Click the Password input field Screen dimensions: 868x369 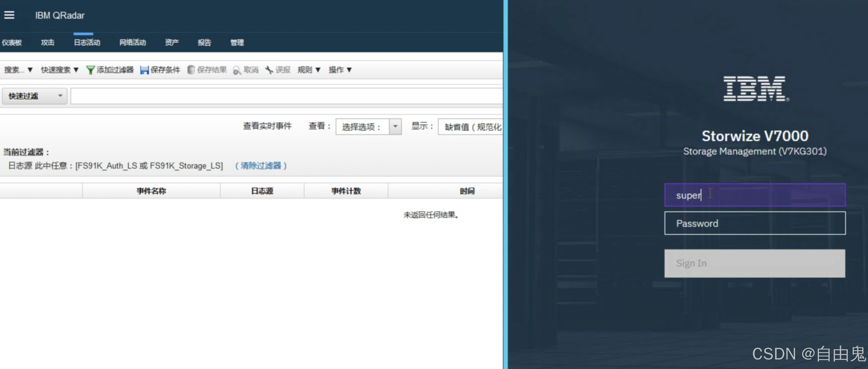tap(755, 223)
